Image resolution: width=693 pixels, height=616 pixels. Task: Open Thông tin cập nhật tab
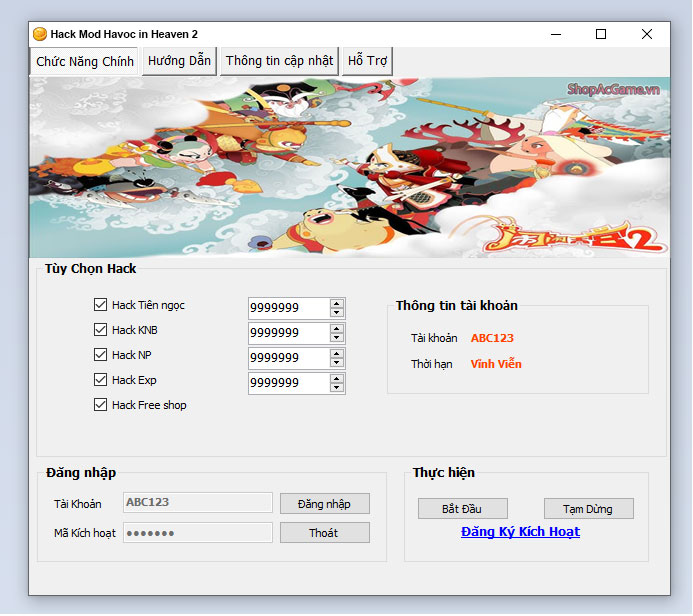279,61
